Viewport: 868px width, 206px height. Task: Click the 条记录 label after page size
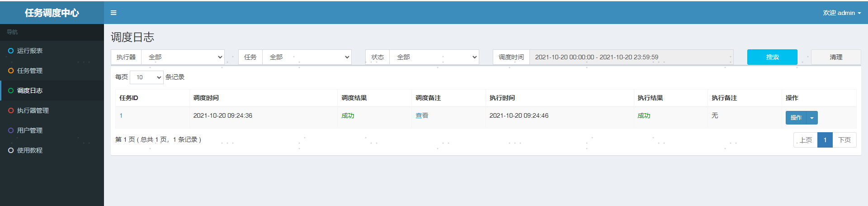click(175, 77)
